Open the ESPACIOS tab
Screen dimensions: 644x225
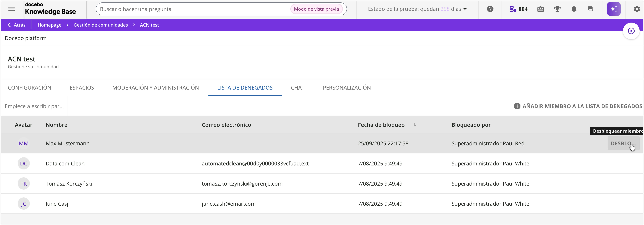tap(82, 87)
